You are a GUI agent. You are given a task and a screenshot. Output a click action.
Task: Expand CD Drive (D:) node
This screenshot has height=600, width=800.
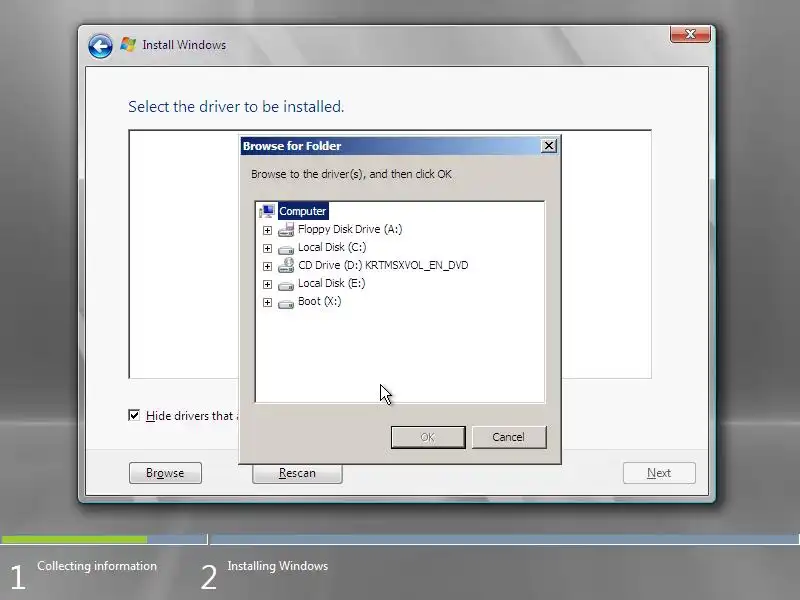click(267, 266)
